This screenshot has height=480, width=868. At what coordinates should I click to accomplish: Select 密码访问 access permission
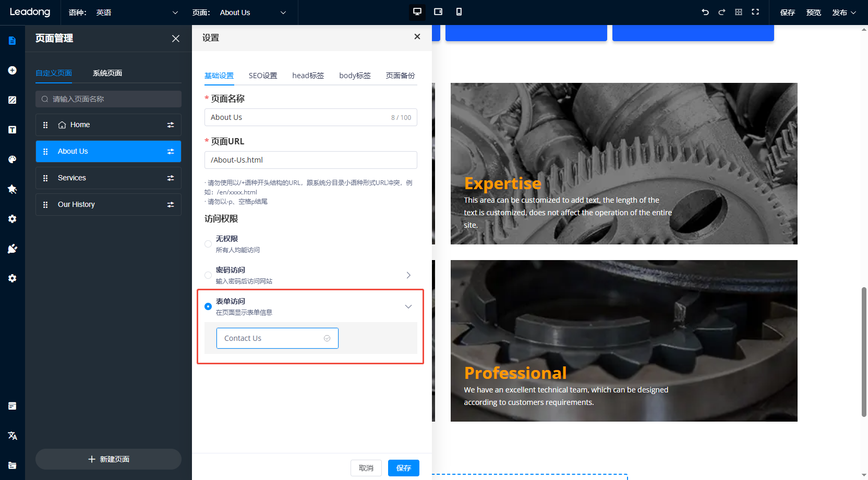[208, 275]
